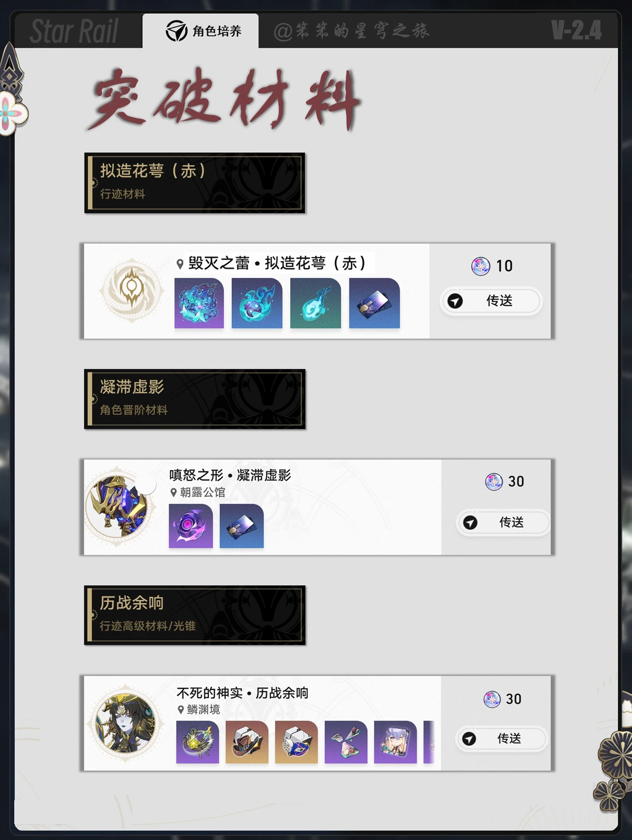Click the cowboy hat relic box icon

tap(247, 742)
